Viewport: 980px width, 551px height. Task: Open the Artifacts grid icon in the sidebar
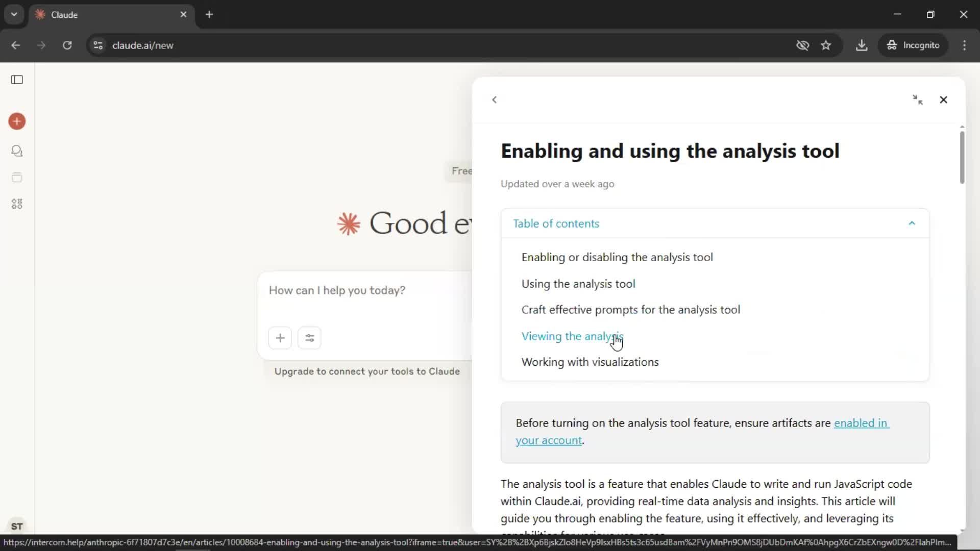17,204
